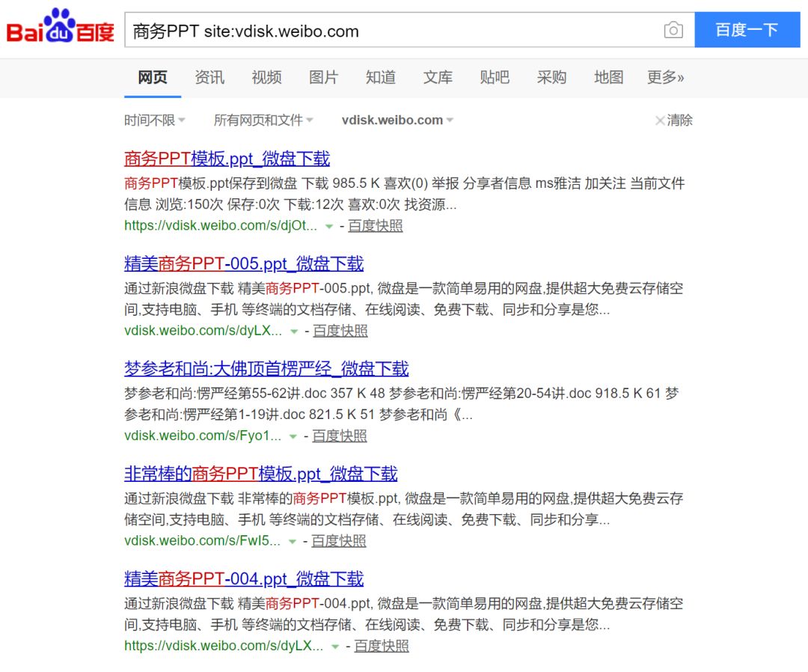Expand the arrow beside 精美商务PPT-005 result URL
Viewport: 808px width, 672px height.
point(293,331)
